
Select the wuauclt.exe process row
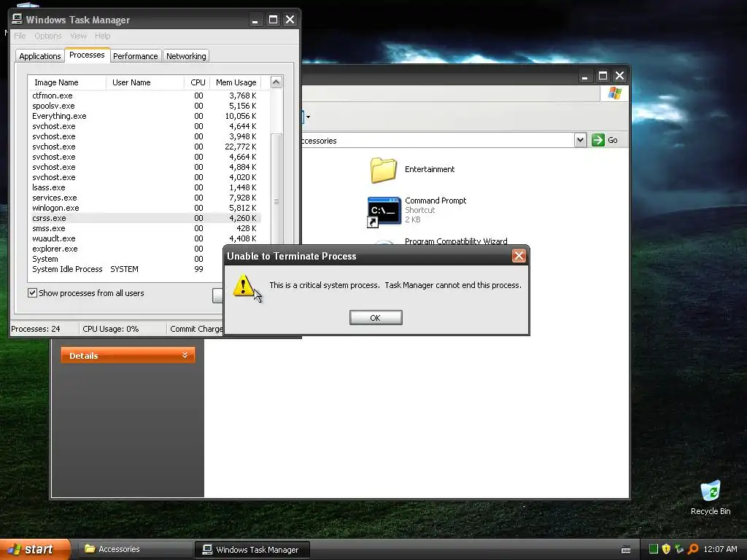144,238
